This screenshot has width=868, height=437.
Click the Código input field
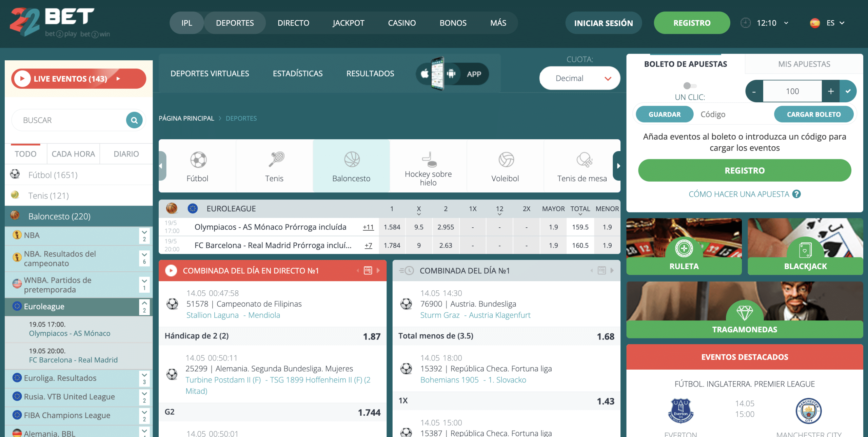coord(733,114)
